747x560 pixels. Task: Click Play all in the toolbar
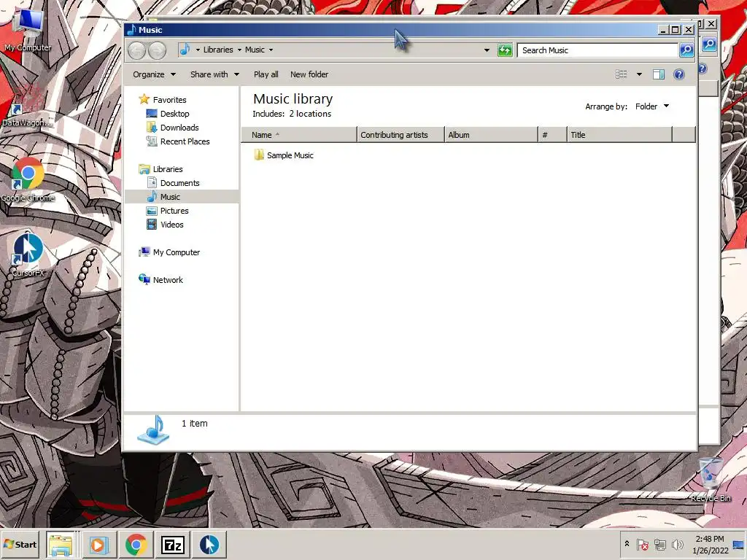266,74
